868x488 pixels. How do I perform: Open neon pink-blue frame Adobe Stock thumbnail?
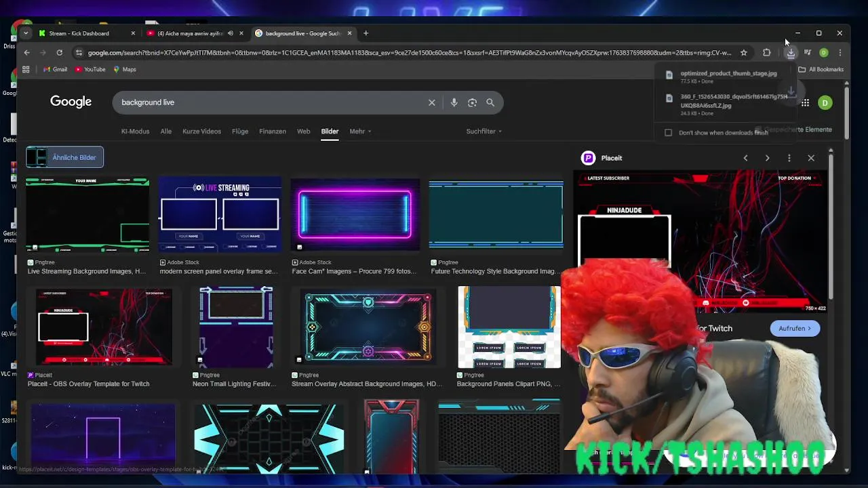[x=355, y=215]
